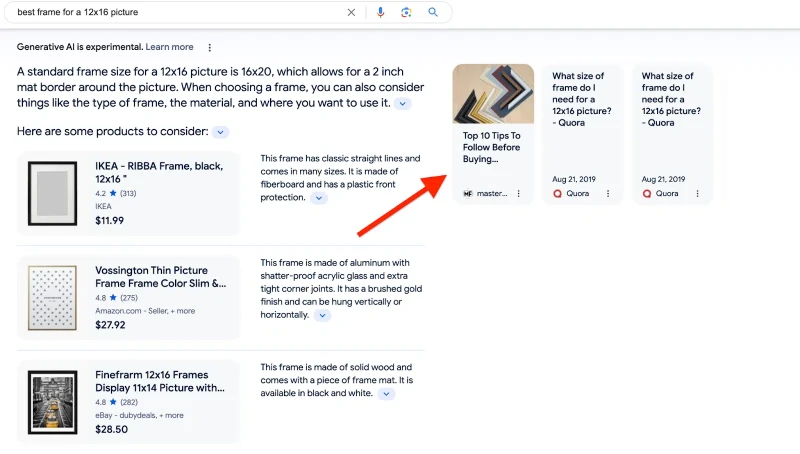The height and width of the screenshot is (454, 800).
Task: Click the 4.8 star rating (282)
Action: coord(116,402)
